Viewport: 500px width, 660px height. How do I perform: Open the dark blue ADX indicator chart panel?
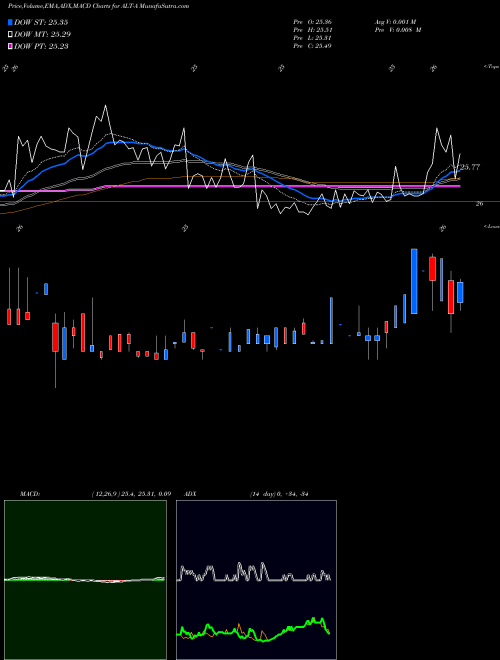(x=256, y=580)
